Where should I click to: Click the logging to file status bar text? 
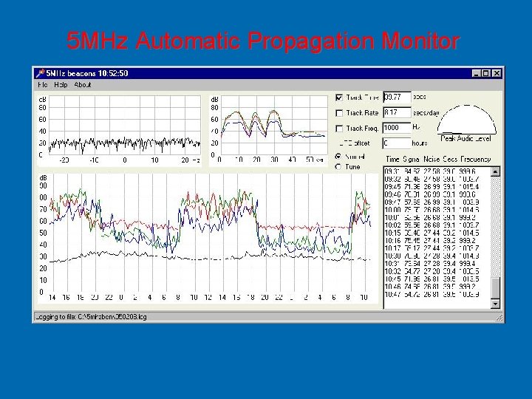tap(91, 317)
